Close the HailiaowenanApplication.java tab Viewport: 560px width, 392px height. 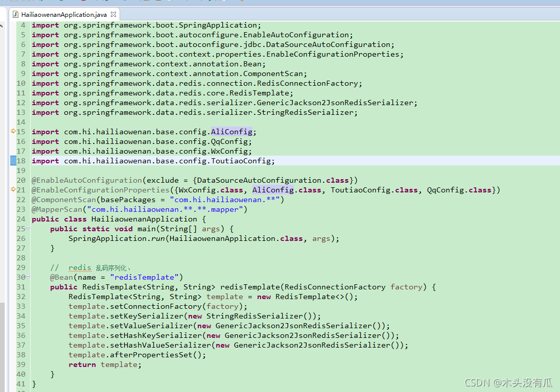point(113,15)
